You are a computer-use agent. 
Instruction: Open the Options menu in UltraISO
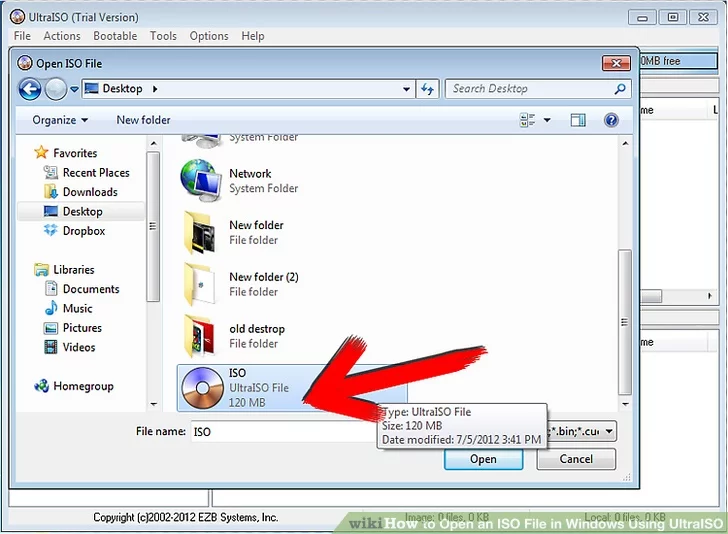point(209,36)
